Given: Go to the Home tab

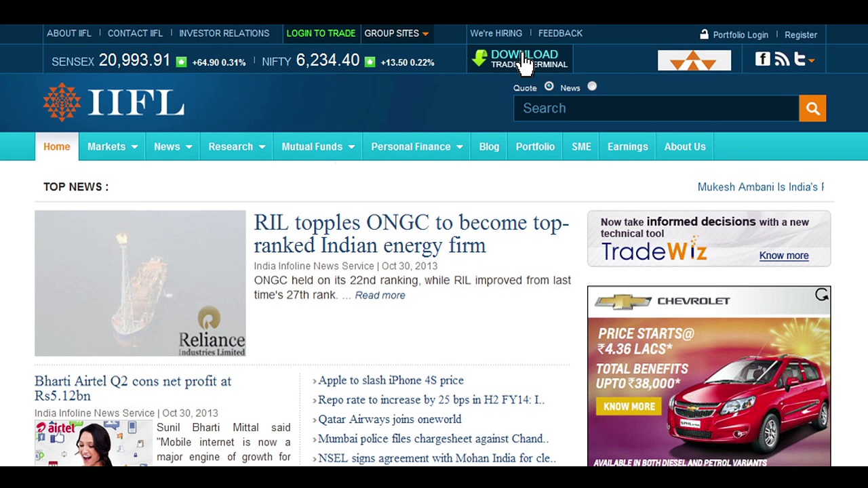Looking at the screenshot, I should pyautogui.click(x=57, y=146).
